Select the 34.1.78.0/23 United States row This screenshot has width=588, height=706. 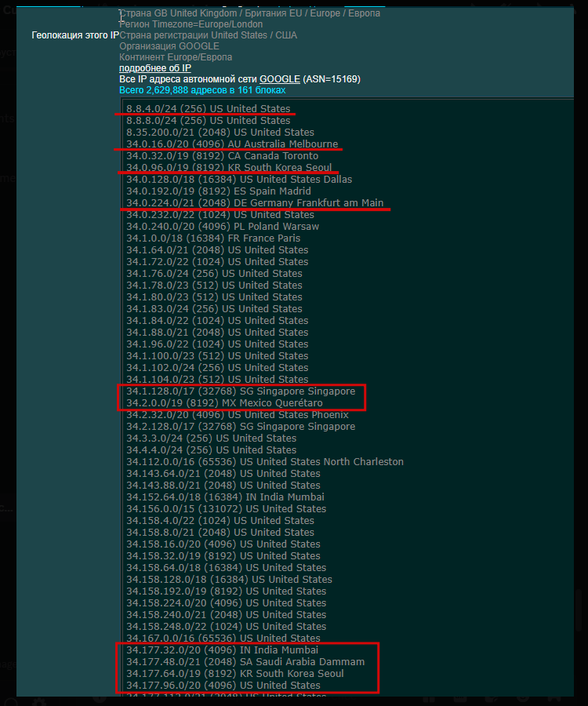click(214, 285)
